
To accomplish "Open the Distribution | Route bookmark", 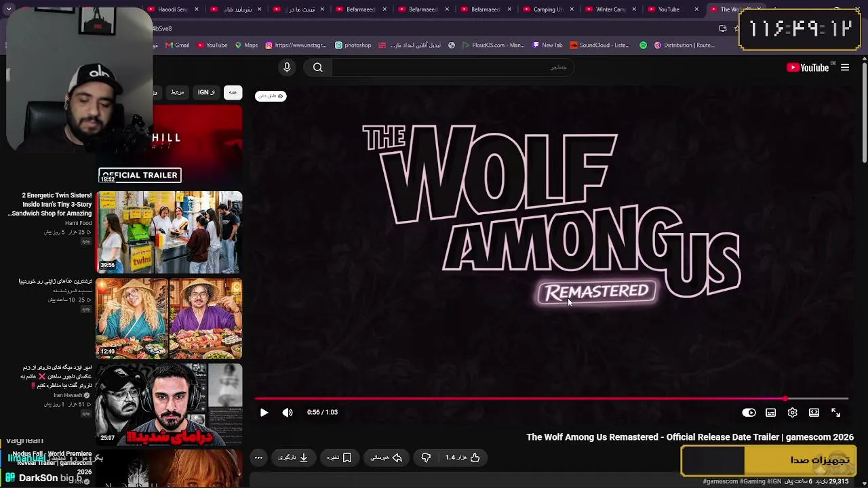I will (684, 45).
